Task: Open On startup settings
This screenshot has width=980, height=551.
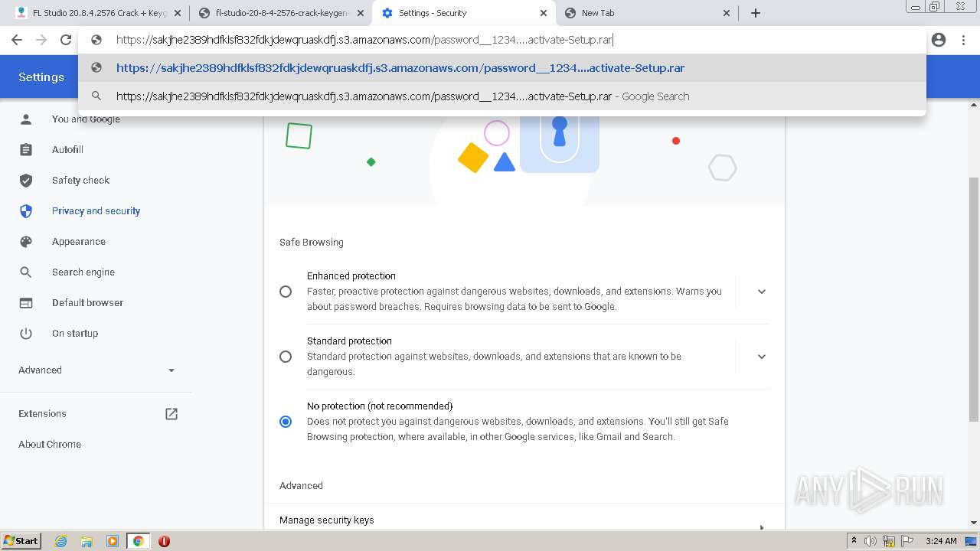Action: tap(75, 334)
